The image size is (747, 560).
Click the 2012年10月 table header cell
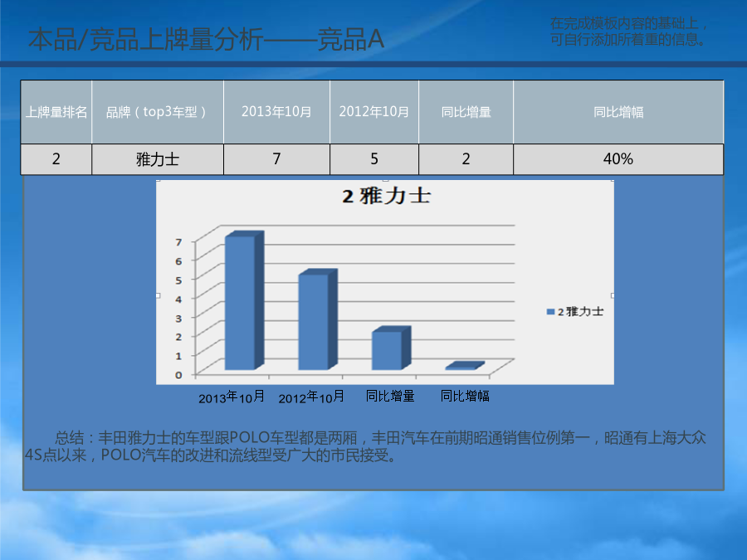[374, 112]
